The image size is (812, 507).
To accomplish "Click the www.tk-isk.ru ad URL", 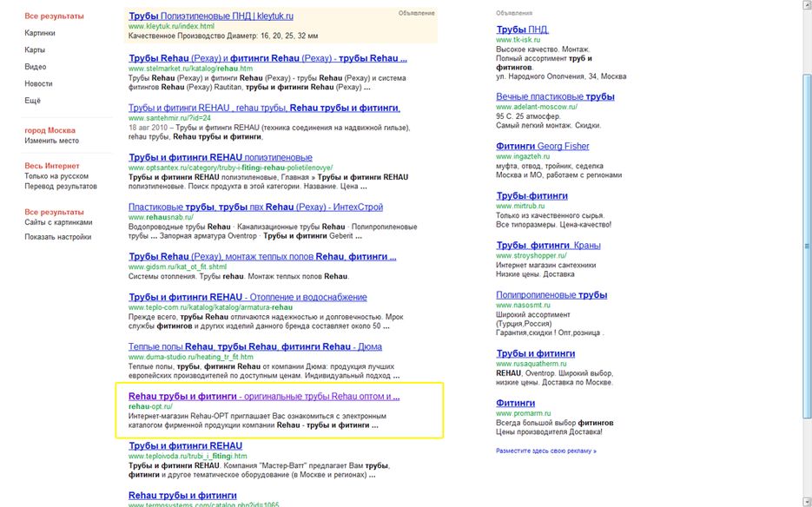I will point(518,39).
